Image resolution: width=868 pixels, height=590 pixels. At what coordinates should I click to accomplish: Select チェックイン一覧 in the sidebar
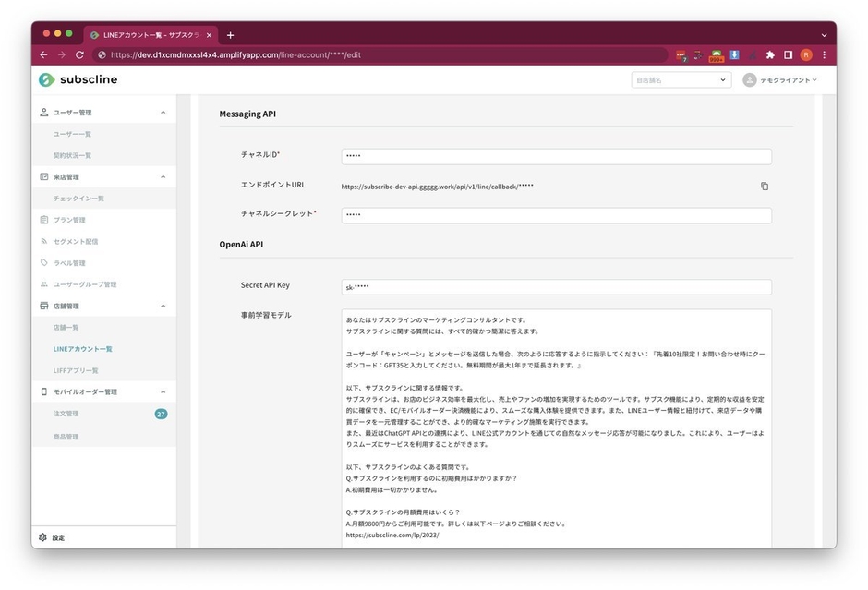pyautogui.click(x=81, y=198)
